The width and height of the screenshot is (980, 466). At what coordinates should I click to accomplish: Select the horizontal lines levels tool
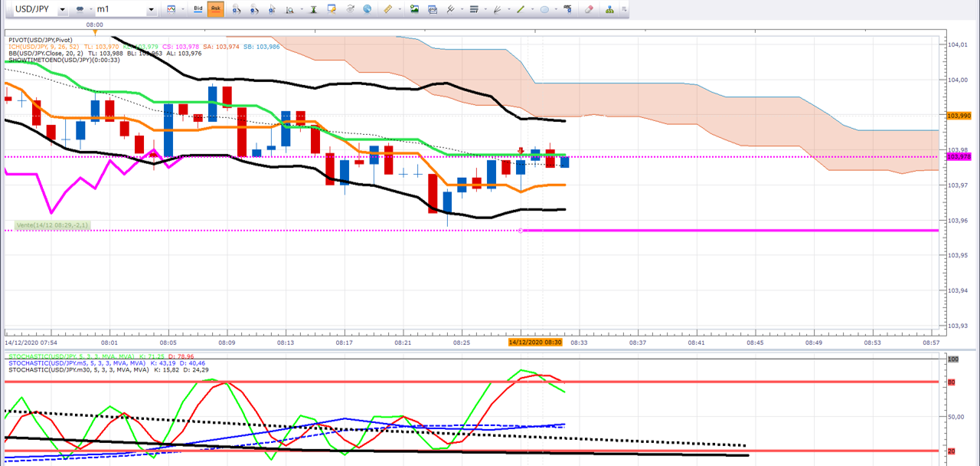click(474, 9)
